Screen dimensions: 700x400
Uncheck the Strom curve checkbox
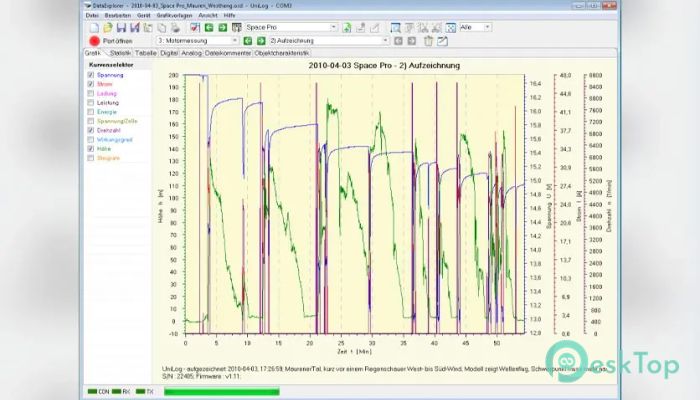tap(91, 84)
